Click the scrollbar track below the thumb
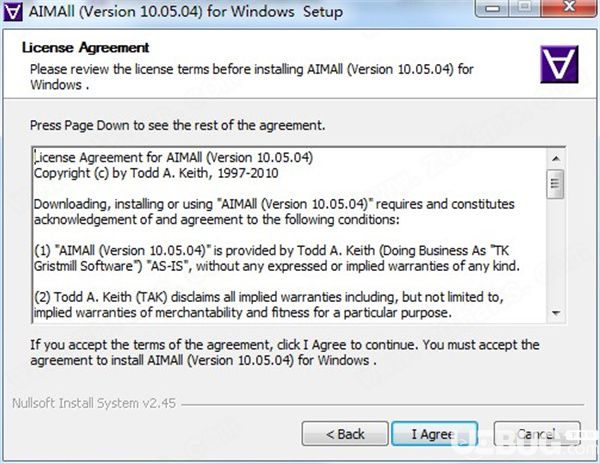The height and width of the screenshot is (464, 600). [x=556, y=251]
